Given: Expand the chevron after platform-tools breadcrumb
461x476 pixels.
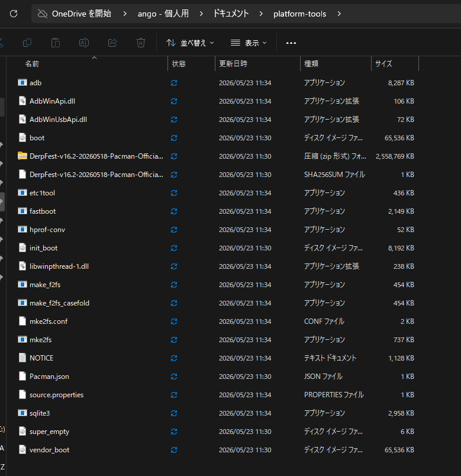Looking at the screenshot, I should [339, 14].
